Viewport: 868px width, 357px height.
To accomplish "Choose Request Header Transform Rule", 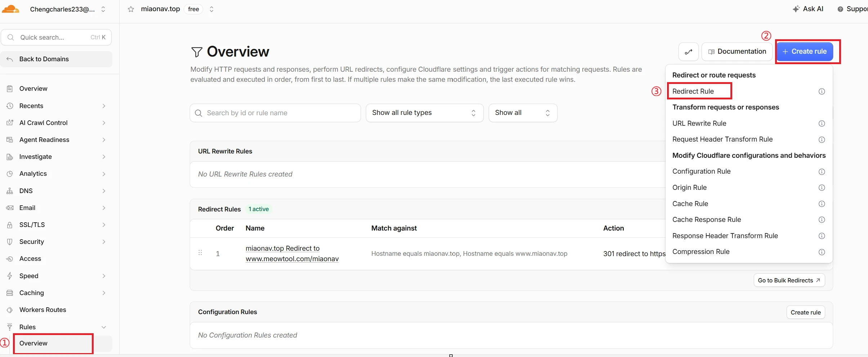I will tap(722, 139).
